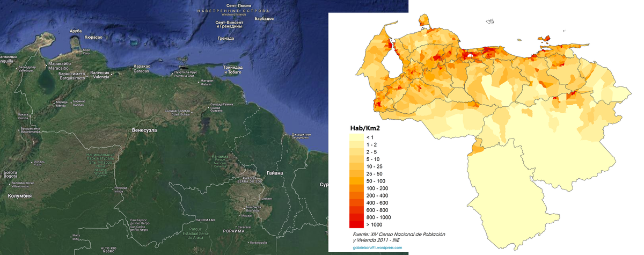
Task: Select the Caracaraí town label
Action: (x=244, y=227)
